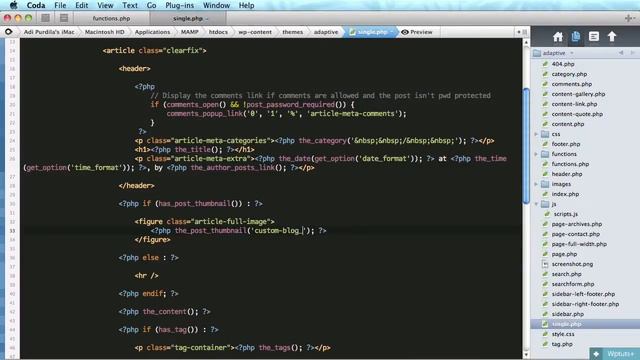Open style.css in the sidebar

[x=563, y=334]
